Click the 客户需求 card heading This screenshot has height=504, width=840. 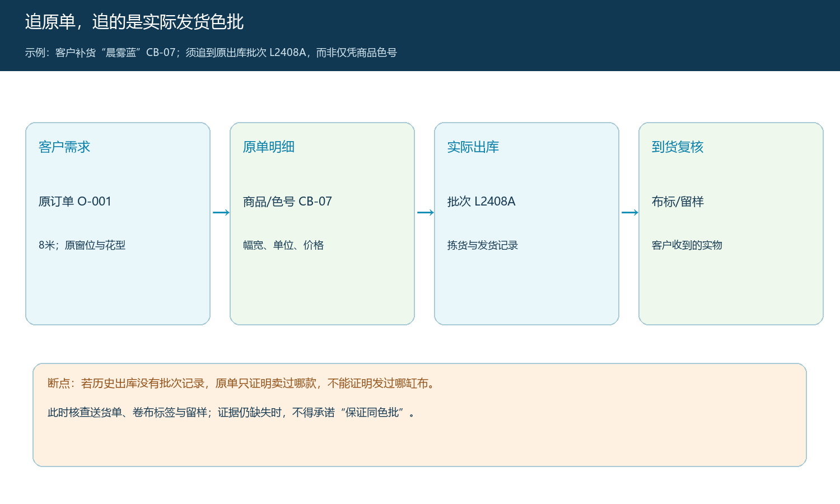[x=64, y=147]
